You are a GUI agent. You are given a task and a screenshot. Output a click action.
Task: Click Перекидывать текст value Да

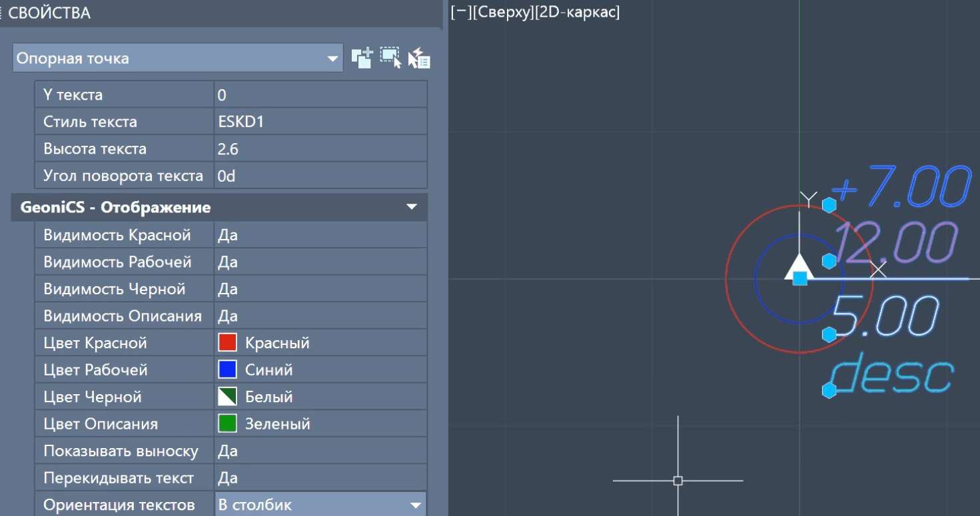(320, 478)
